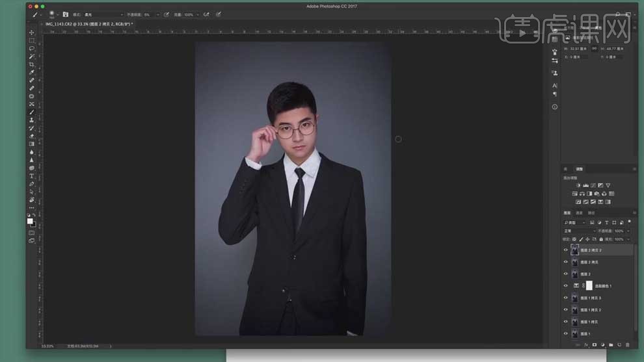Open the Edit Toolbar three-dots button
This screenshot has width=644, height=362.
coord(32,208)
